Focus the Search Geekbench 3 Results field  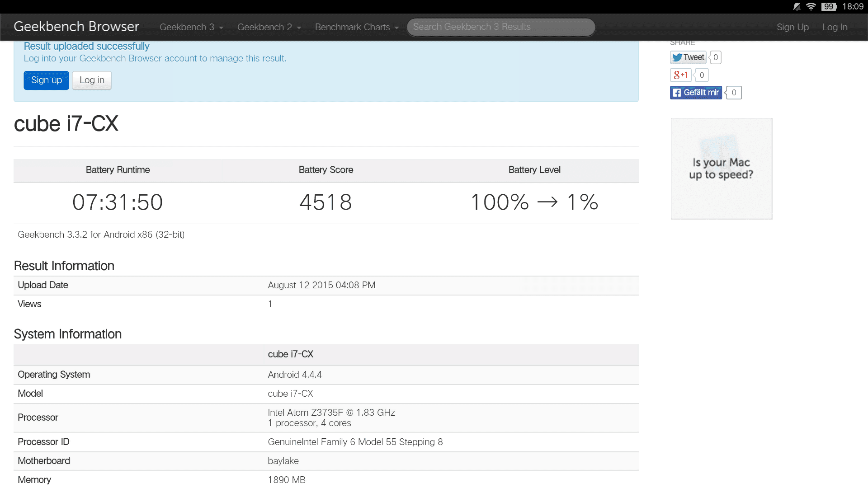point(501,27)
